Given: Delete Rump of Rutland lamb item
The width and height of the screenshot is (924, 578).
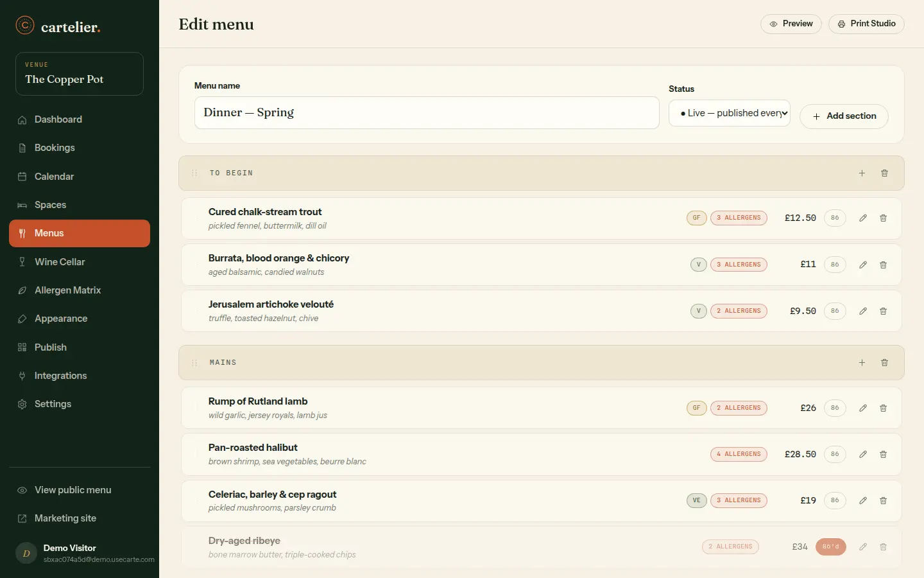Looking at the screenshot, I should 883,408.
